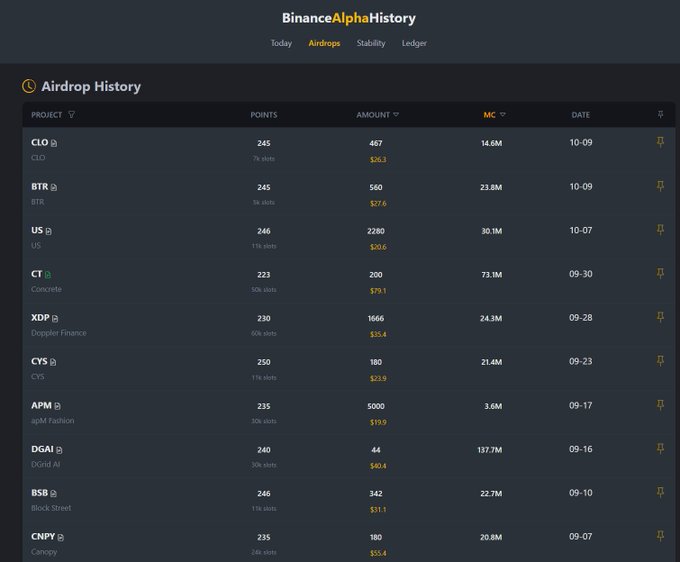Click the Airdrop History clock icon
The image size is (680, 562).
29,86
